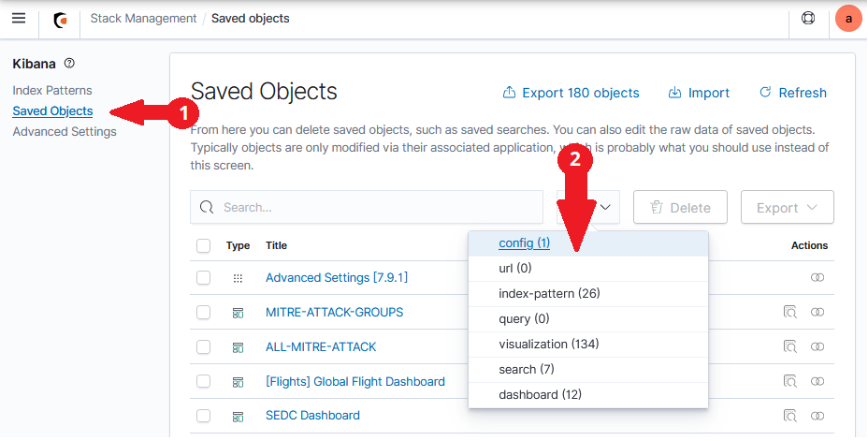Check the ALL-MITRE-ATTACK row
Viewport: 868px width, 441px height.
coord(204,346)
